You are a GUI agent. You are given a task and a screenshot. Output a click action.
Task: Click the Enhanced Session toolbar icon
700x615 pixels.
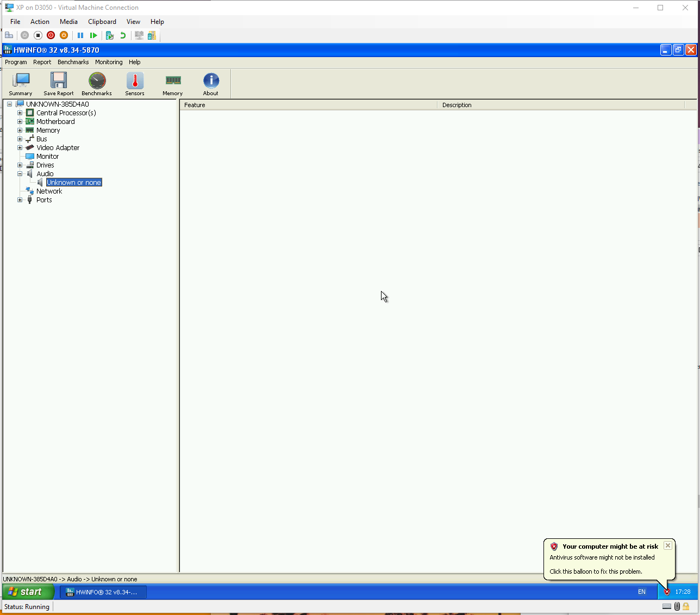[139, 35]
